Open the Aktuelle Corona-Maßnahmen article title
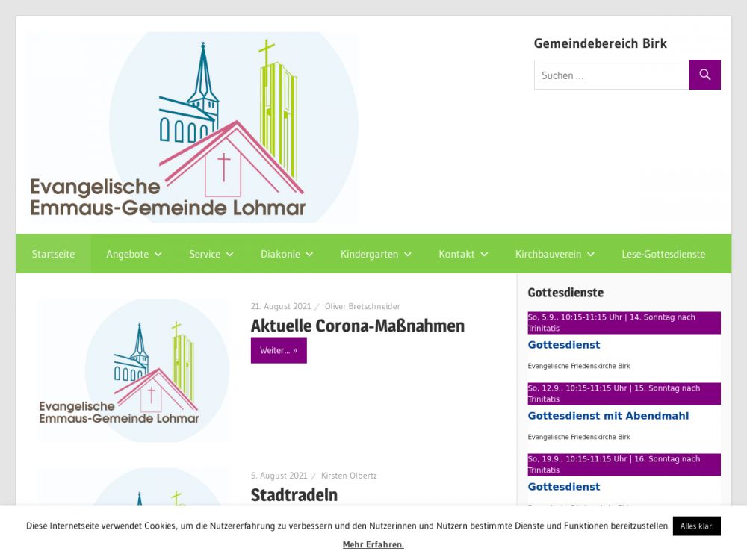Viewport: 747px width, 560px height. [357, 326]
